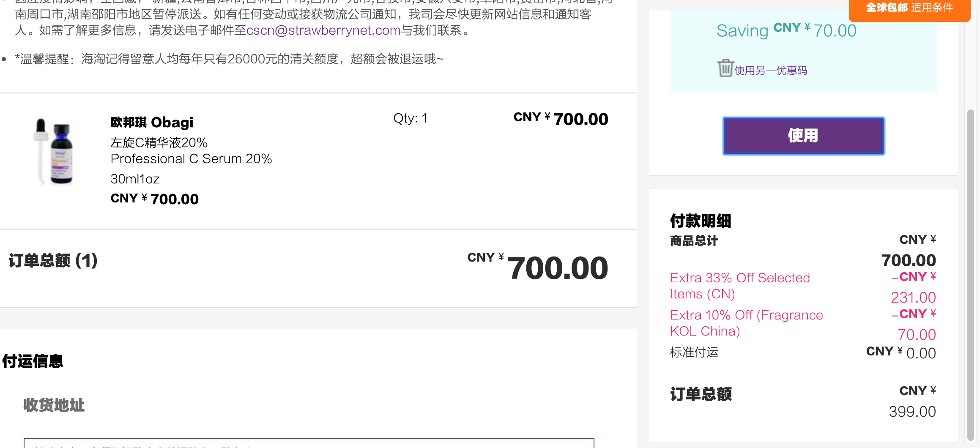Click Professional C Serum 20% product title

191,158
